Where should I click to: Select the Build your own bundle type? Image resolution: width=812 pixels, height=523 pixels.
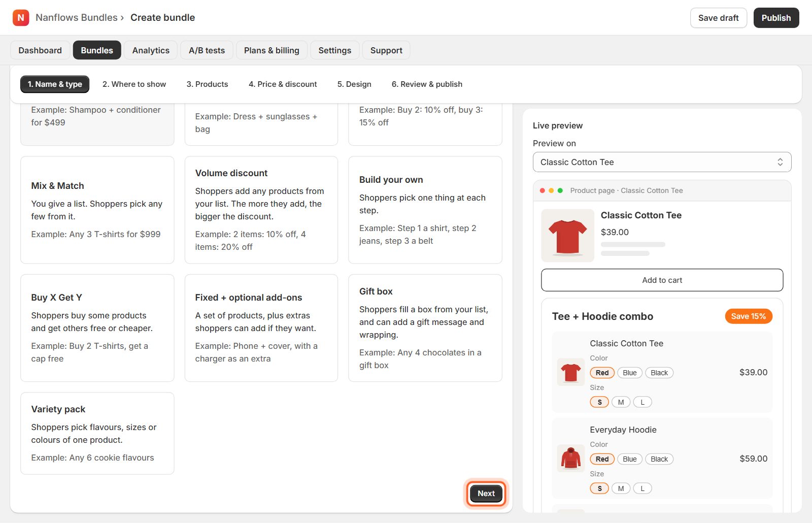[x=425, y=210]
